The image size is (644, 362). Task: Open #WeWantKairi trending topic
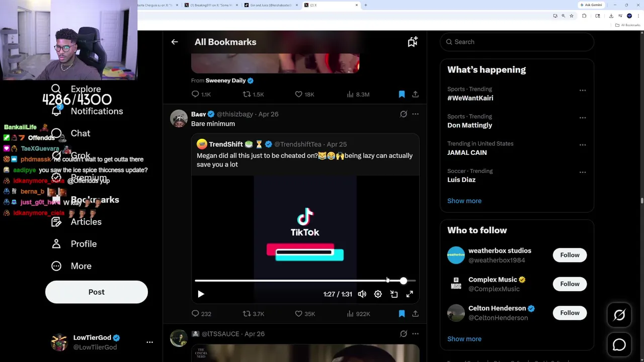(470, 98)
